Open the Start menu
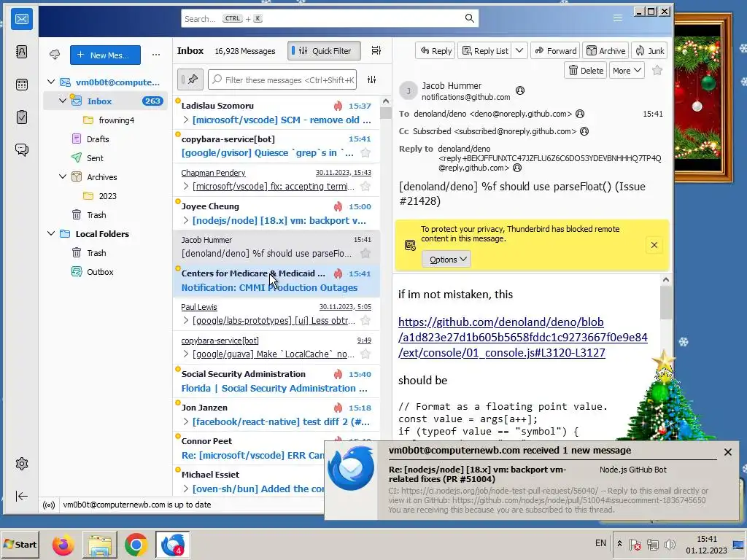747x560 pixels. tap(20, 544)
